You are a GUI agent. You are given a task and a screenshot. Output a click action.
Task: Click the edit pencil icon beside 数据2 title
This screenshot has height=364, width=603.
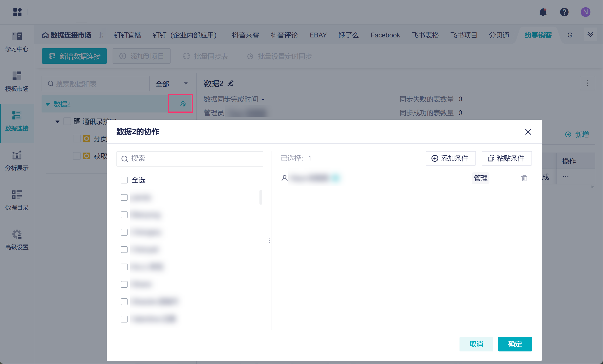pos(230,83)
